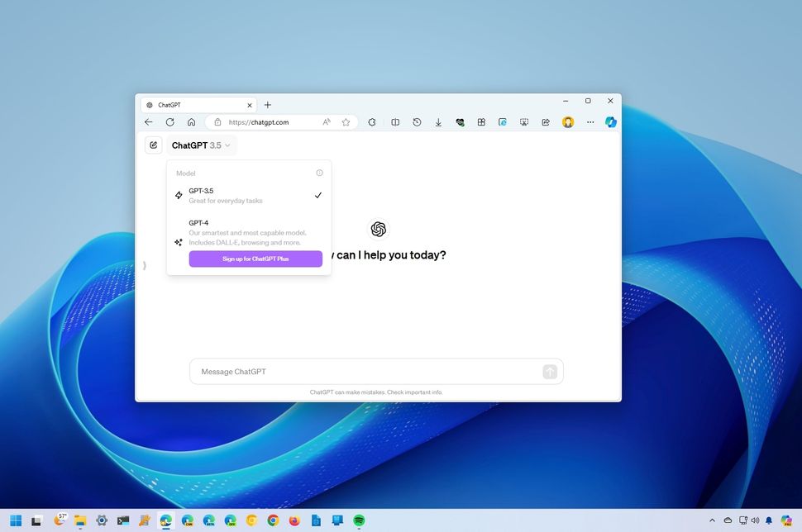Image resolution: width=802 pixels, height=532 pixels.
Task: Open OneDrive cloud icon in the tray
Action: pos(728,520)
